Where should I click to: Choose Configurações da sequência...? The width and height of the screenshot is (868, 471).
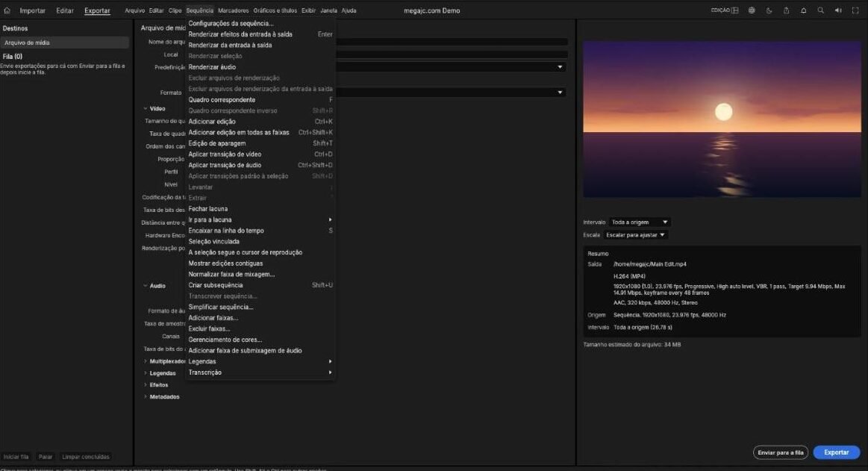pyautogui.click(x=260, y=23)
